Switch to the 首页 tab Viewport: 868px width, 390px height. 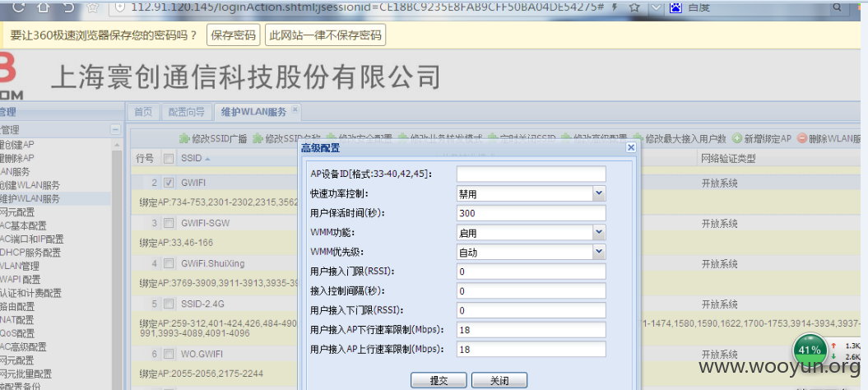(x=143, y=111)
